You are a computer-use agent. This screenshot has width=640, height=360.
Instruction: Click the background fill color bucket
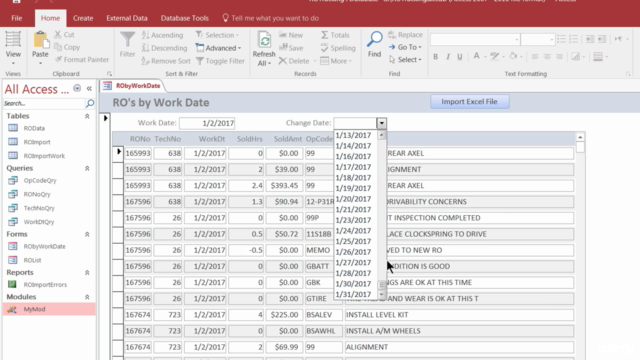point(513,56)
